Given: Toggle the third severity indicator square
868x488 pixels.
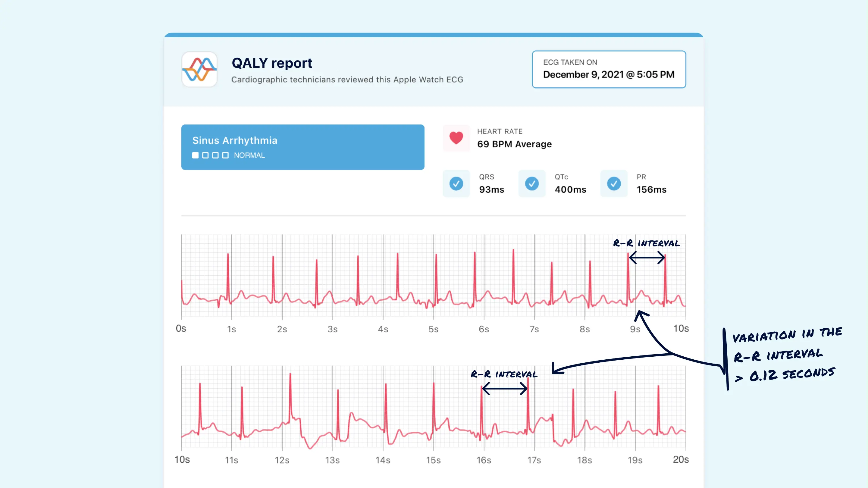Looking at the screenshot, I should (x=215, y=155).
